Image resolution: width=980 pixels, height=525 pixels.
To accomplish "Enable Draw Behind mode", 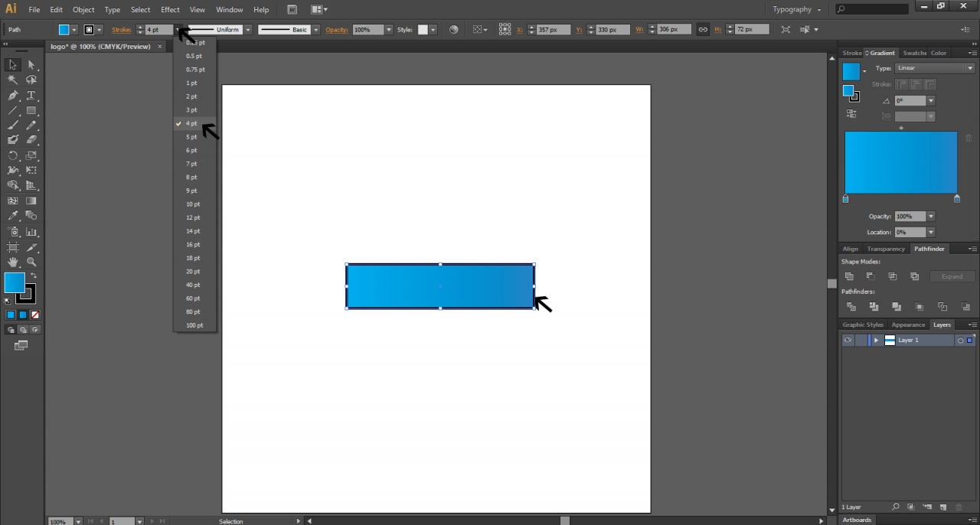I will coord(23,330).
